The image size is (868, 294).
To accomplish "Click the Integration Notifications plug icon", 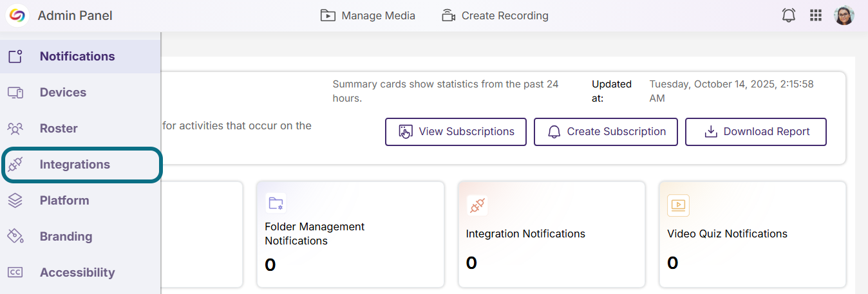I will 477,205.
